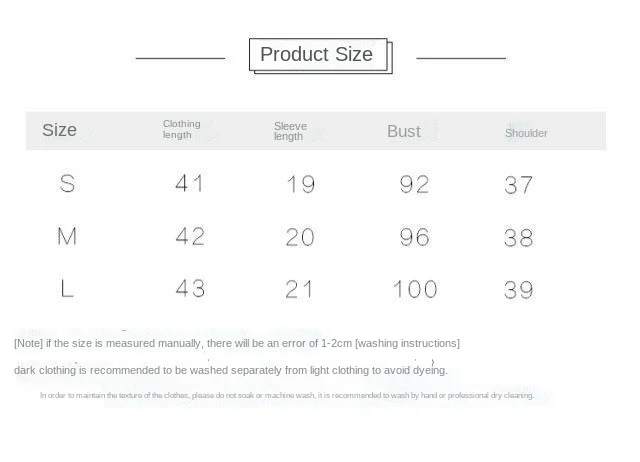Viewport: 640px width, 462px height.
Task: Select the M size row label
Action: pyautogui.click(x=67, y=236)
